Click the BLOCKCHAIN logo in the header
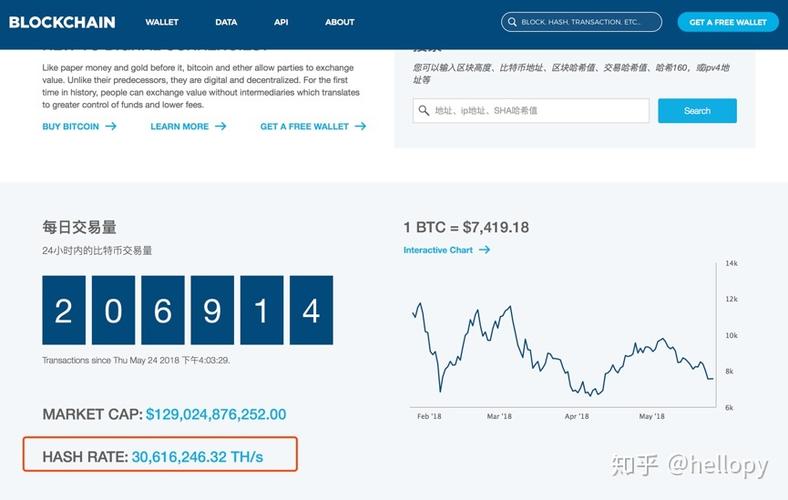Viewport: 788px width, 500px height. (x=62, y=22)
